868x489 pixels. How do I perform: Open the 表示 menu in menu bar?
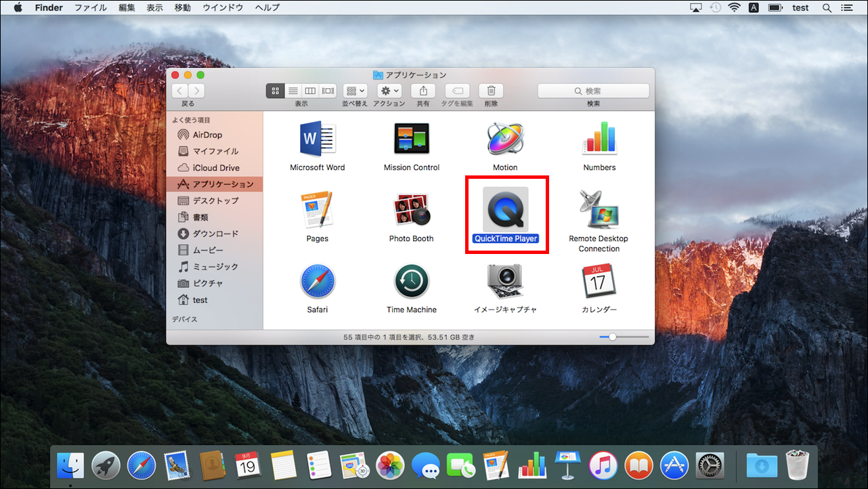pyautogui.click(x=154, y=7)
